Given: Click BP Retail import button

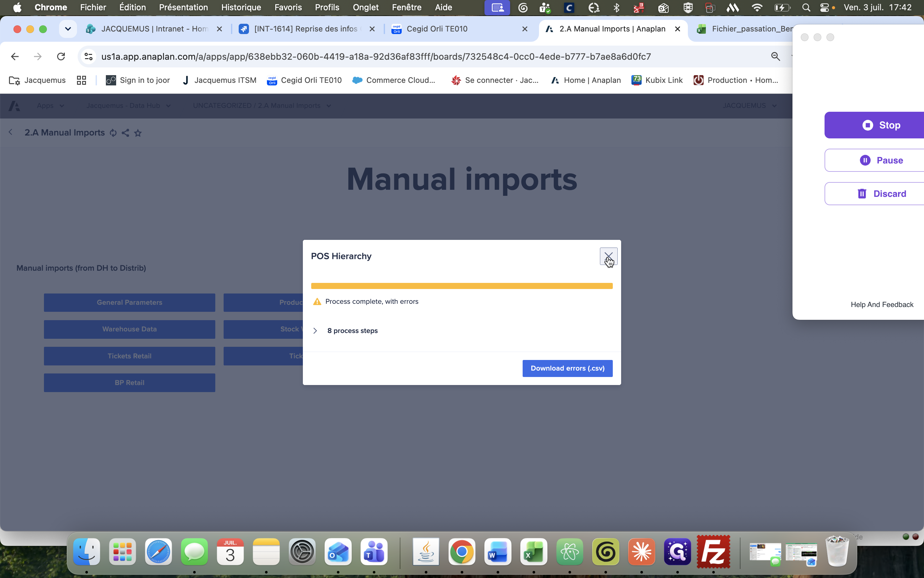Looking at the screenshot, I should [129, 383].
